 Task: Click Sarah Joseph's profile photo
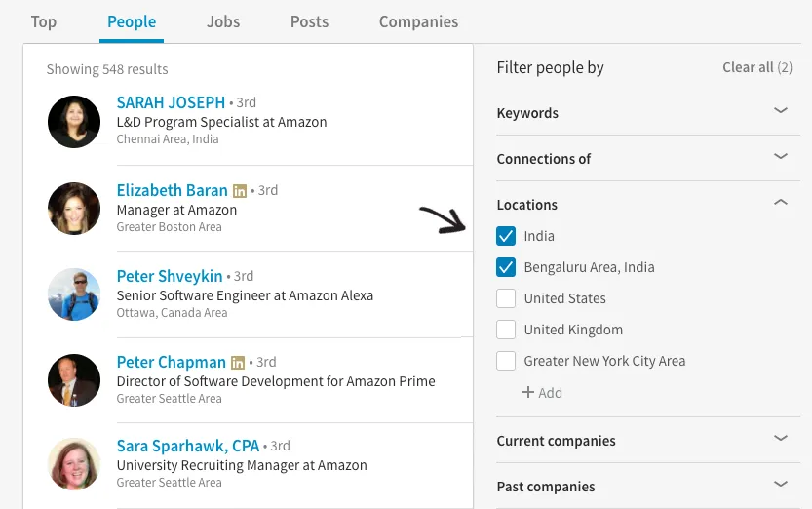74,122
